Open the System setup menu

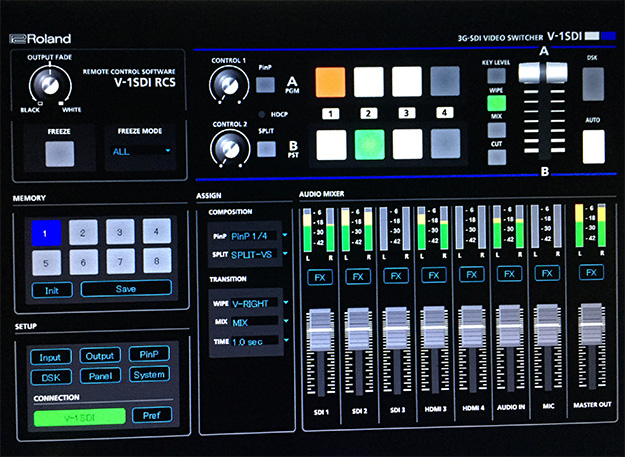coord(149,374)
